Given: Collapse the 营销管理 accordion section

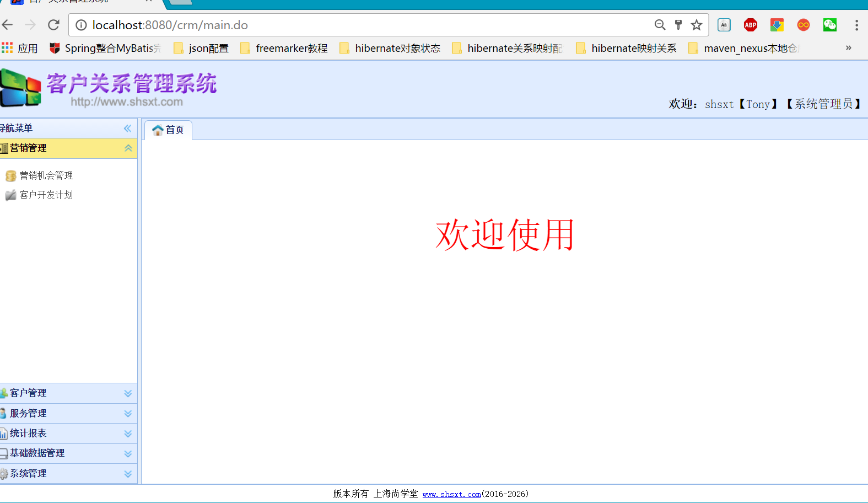Looking at the screenshot, I should 128,148.
